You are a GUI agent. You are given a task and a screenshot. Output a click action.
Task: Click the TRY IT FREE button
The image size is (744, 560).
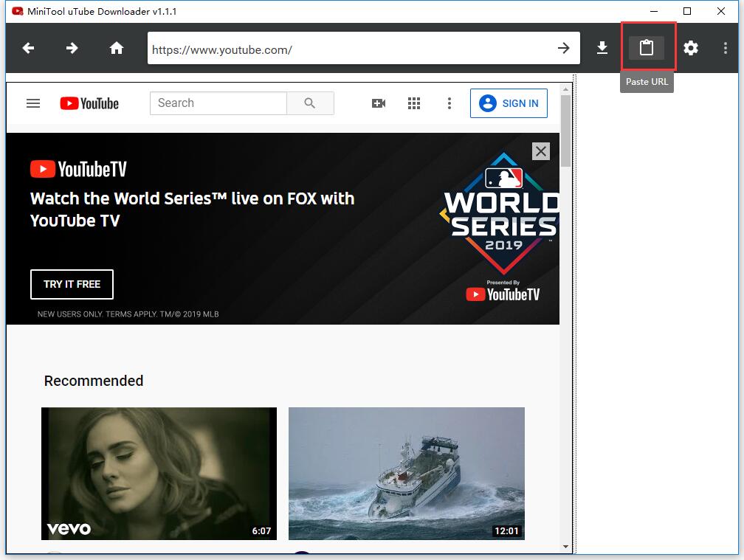(x=72, y=284)
